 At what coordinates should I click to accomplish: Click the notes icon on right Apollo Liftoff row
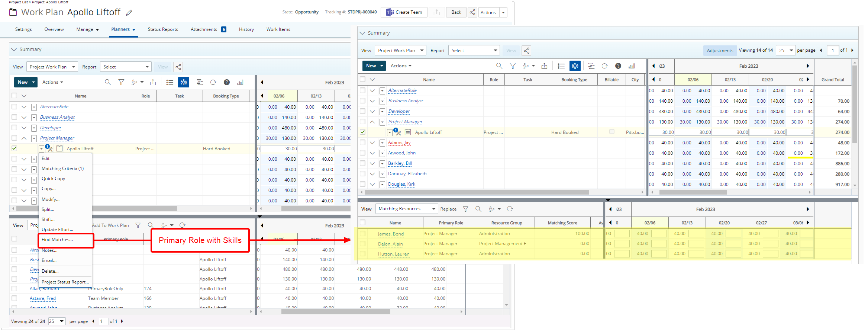(x=408, y=132)
